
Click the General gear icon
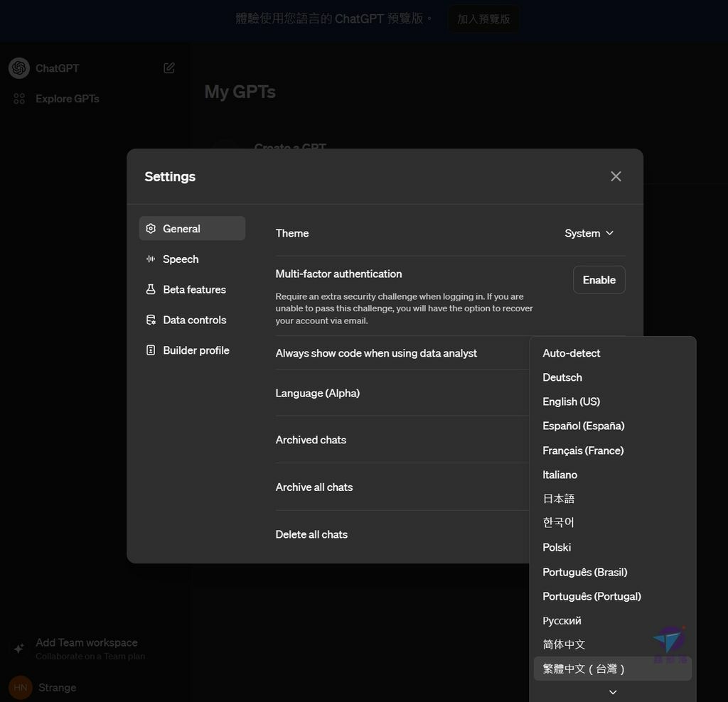pos(151,228)
